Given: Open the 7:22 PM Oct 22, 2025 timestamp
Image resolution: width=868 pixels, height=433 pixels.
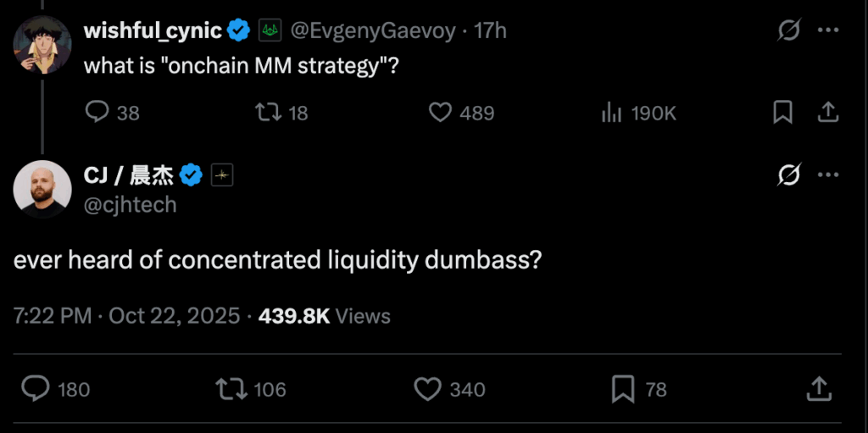Looking at the screenshot, I should (126, 316).
